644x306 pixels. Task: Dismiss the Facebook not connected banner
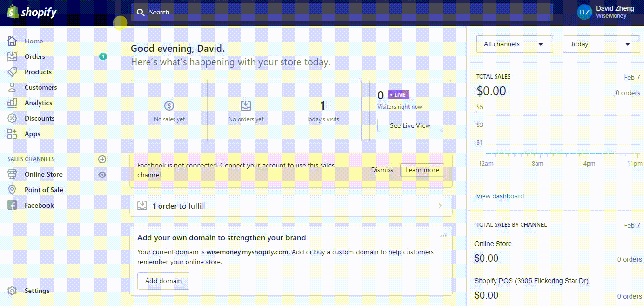tap(382, 170)
